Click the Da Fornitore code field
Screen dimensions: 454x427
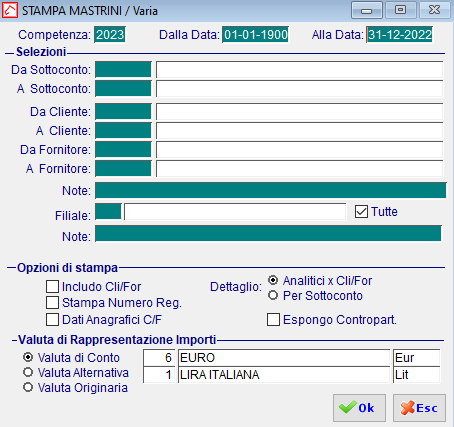tap(123, 149)
